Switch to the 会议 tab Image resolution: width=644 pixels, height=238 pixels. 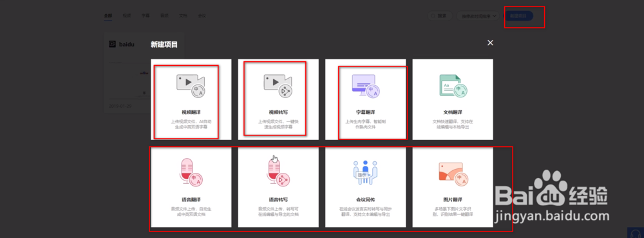pyautogui.click(x=202, y=15)
